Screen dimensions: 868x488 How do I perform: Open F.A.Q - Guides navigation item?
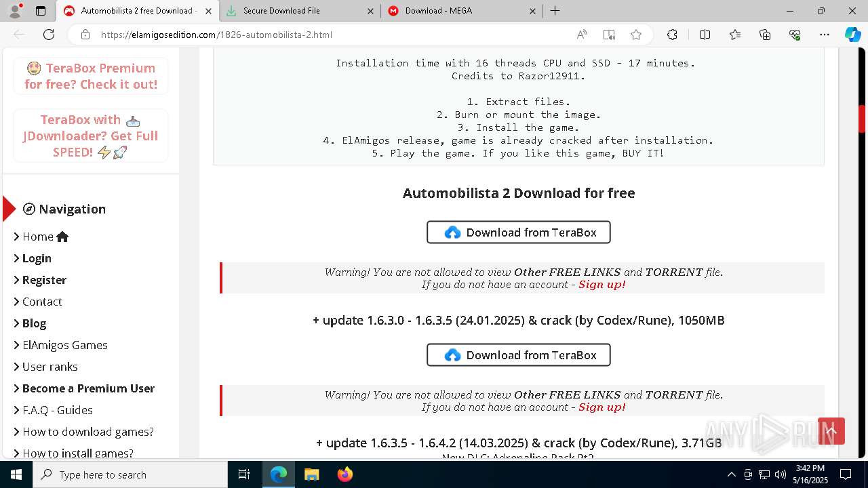(54, 410)
